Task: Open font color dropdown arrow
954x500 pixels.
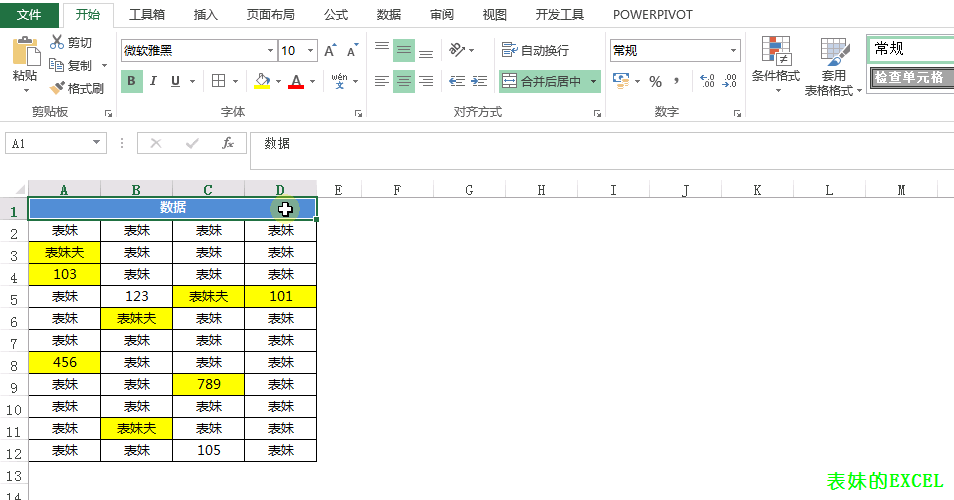Action: pos(313,82)
